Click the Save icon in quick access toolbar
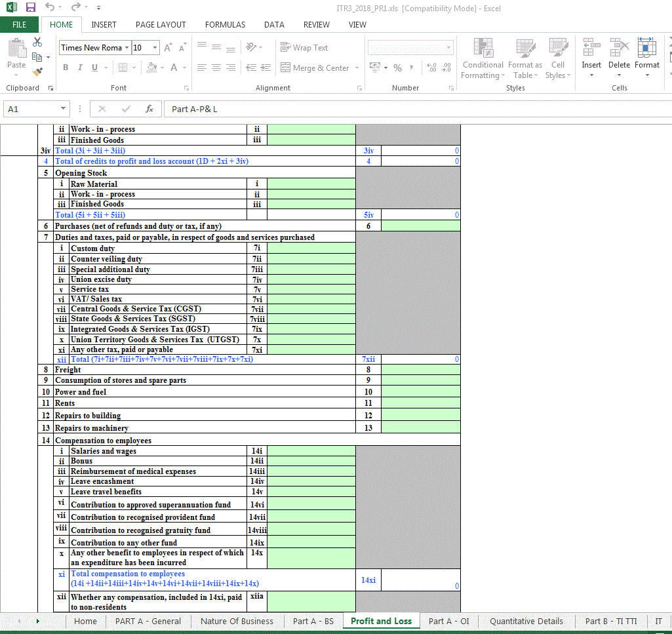Screen dimensions: 672x634 30,7
